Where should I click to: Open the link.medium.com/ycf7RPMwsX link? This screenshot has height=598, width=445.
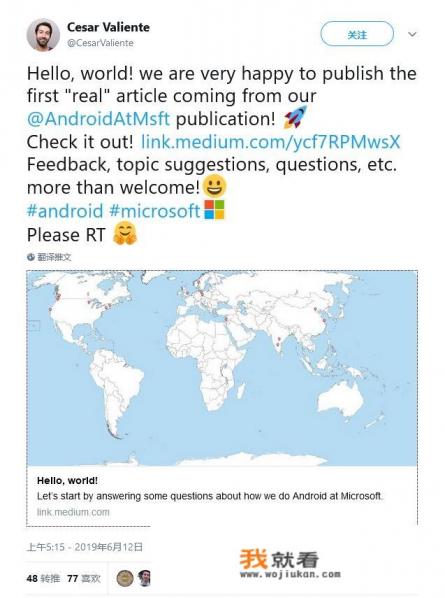point(271,142)
